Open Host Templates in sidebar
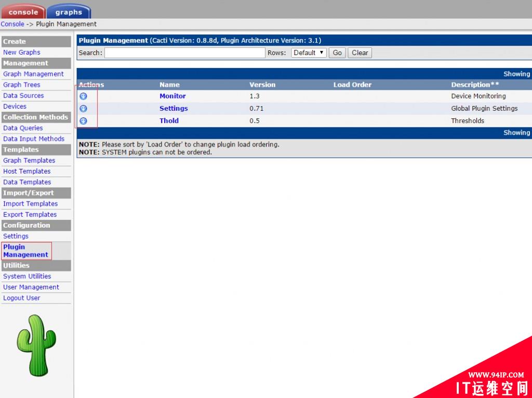Screen dimensions: 532x398 click(x=27, y=171)
